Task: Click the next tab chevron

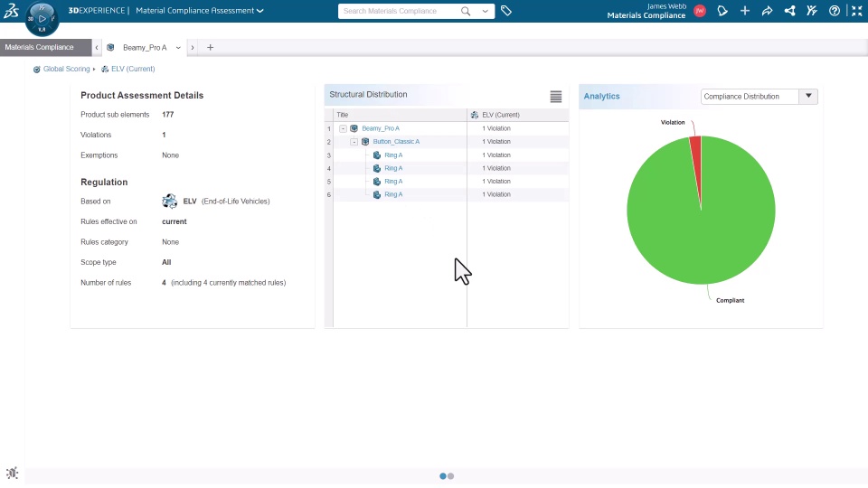Action: tap(193, 48)
